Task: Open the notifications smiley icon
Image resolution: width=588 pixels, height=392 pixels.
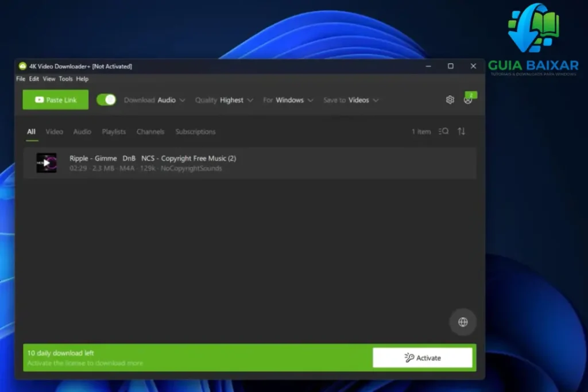Action: point(468,100)
